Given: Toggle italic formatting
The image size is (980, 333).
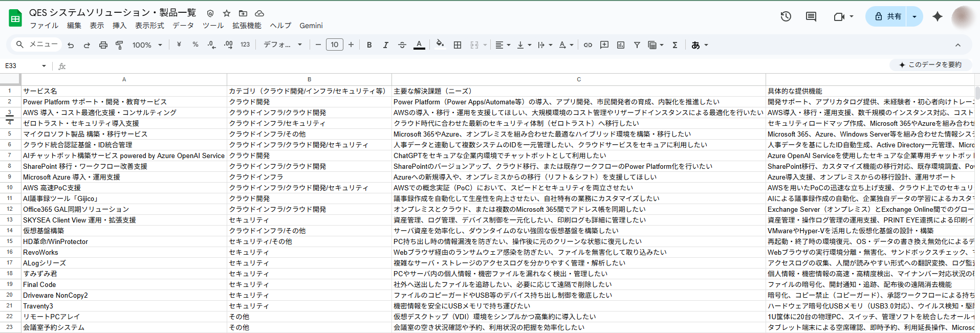Looking at the screenshot, I should click(x=385, y=45).
